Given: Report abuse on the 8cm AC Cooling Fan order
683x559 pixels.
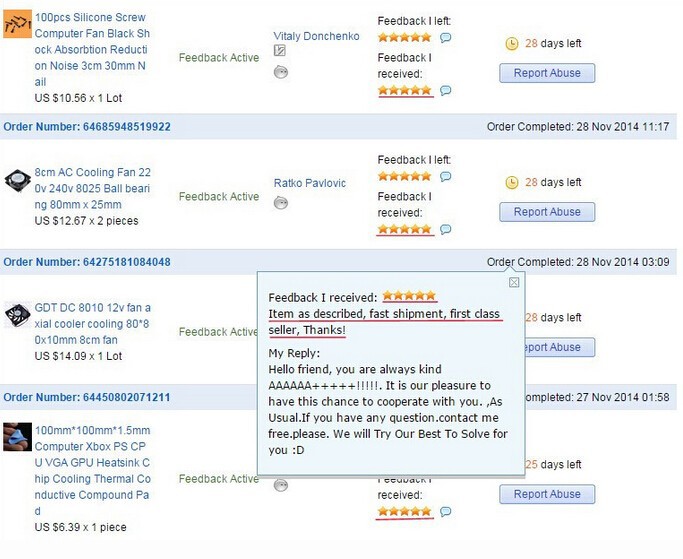Looking at the screenshot, I should 546,212.
